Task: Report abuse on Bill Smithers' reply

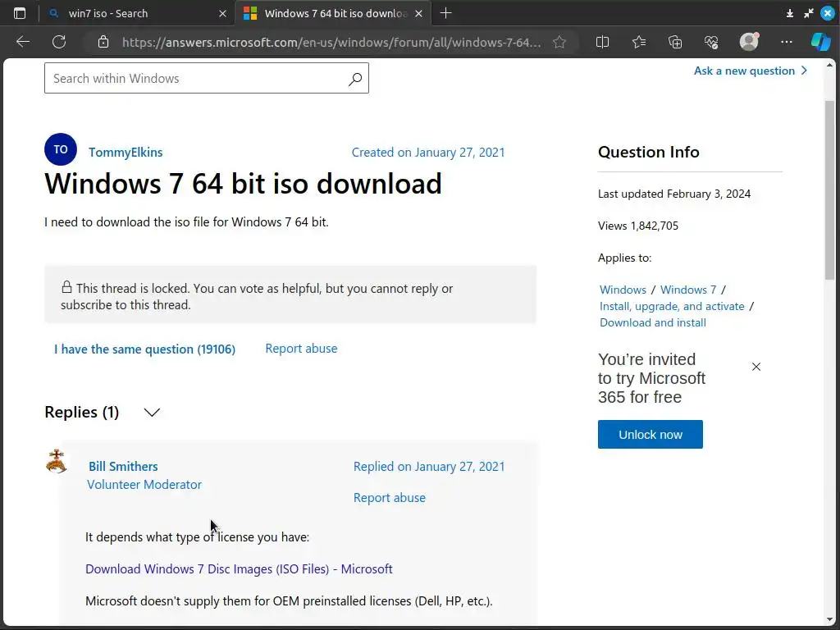Action: [x=390, y=498]
